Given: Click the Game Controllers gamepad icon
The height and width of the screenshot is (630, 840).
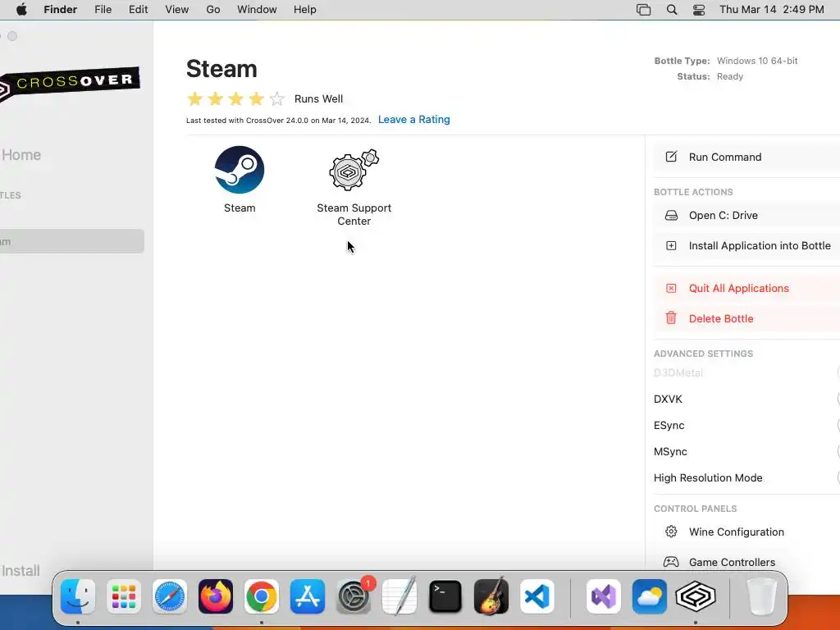Looking at the screenshot, I should (x=671, y=562).
